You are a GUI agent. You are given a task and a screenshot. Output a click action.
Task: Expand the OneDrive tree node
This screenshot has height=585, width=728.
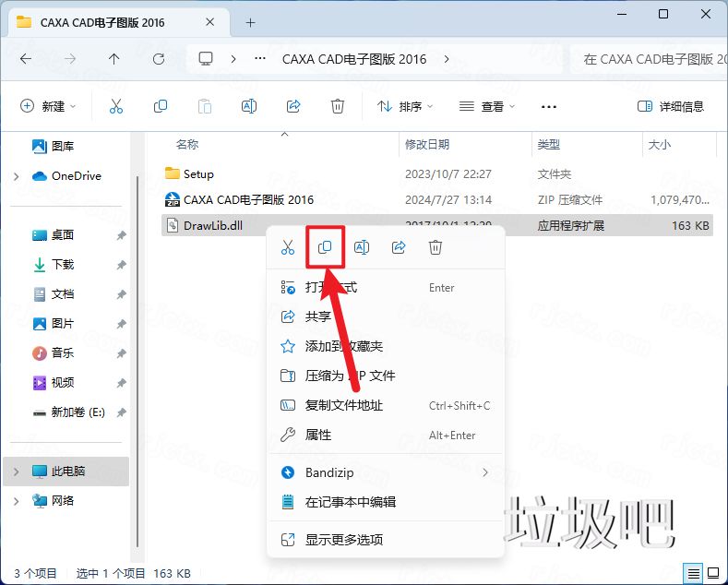pos(17,176)
